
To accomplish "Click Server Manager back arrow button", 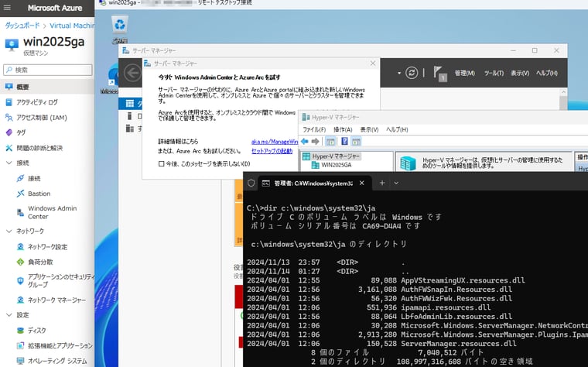I will (x=132, y=73).
